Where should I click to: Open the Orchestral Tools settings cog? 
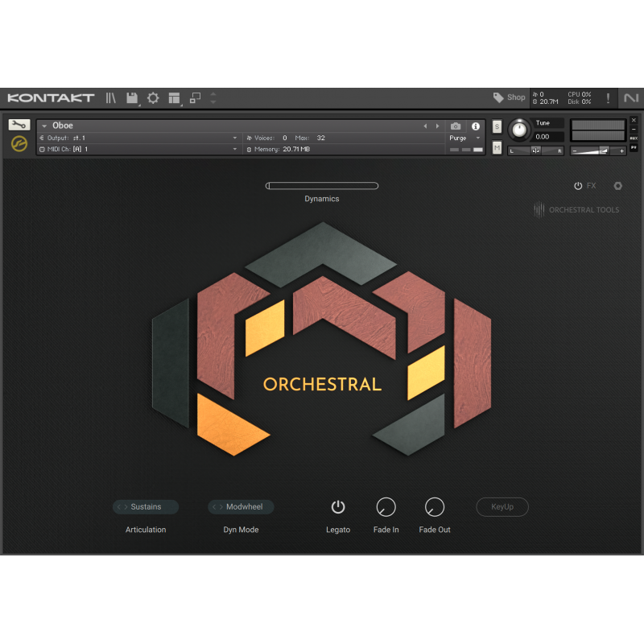(617, 186)
